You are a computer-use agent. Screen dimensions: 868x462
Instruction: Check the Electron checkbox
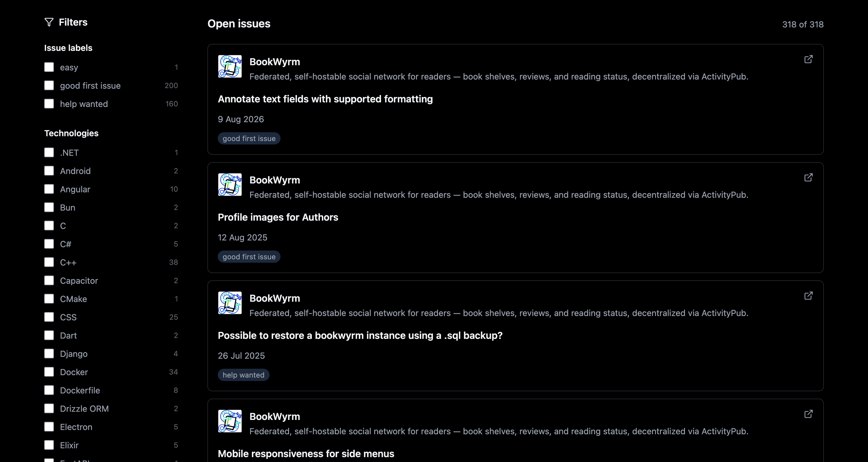(49, 427)
